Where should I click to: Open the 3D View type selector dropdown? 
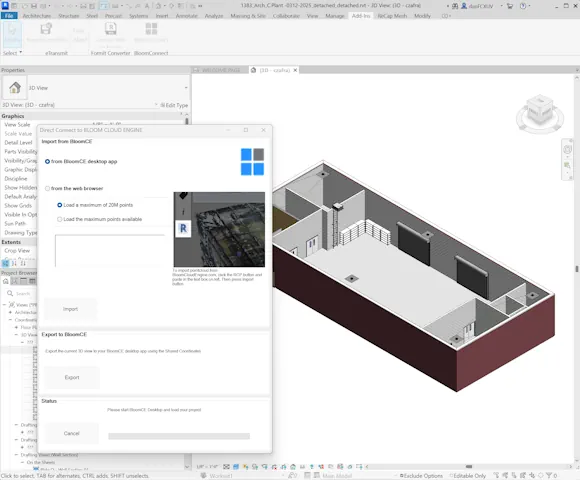click(186, 88)
